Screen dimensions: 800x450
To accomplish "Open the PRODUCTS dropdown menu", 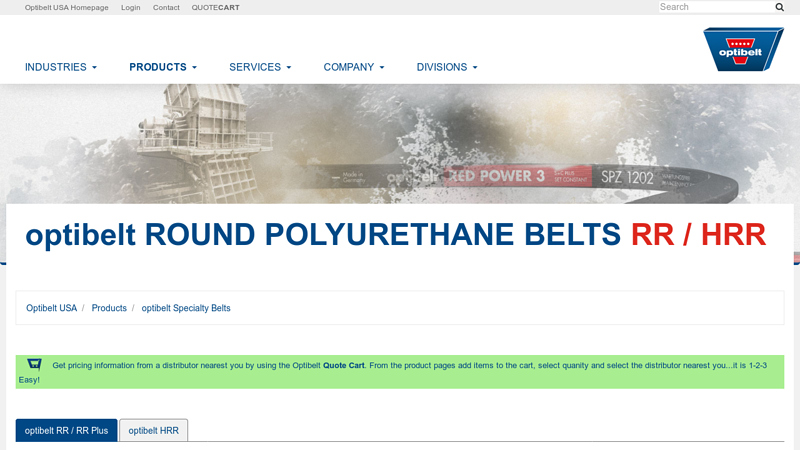I will (163, 67).
